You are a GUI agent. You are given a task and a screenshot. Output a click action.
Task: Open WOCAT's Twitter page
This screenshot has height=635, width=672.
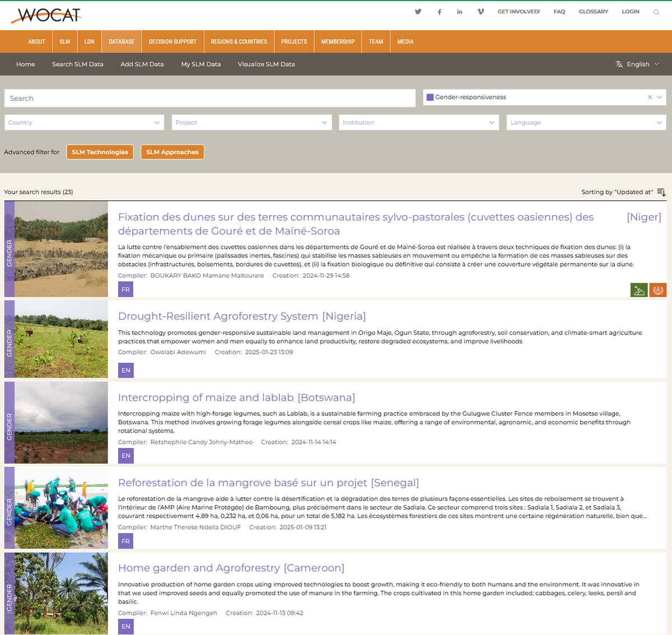click(418, 12)
